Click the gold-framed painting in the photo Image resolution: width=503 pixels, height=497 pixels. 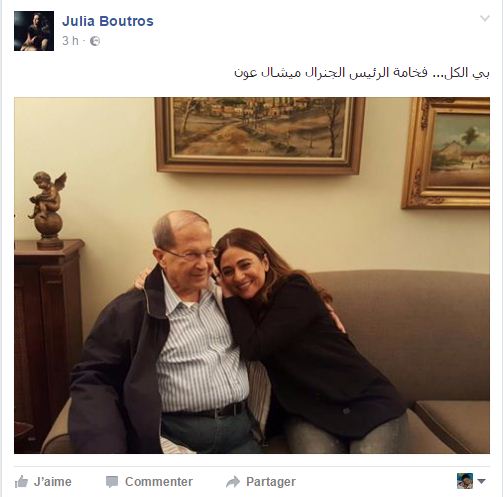[x=446, y=153]
